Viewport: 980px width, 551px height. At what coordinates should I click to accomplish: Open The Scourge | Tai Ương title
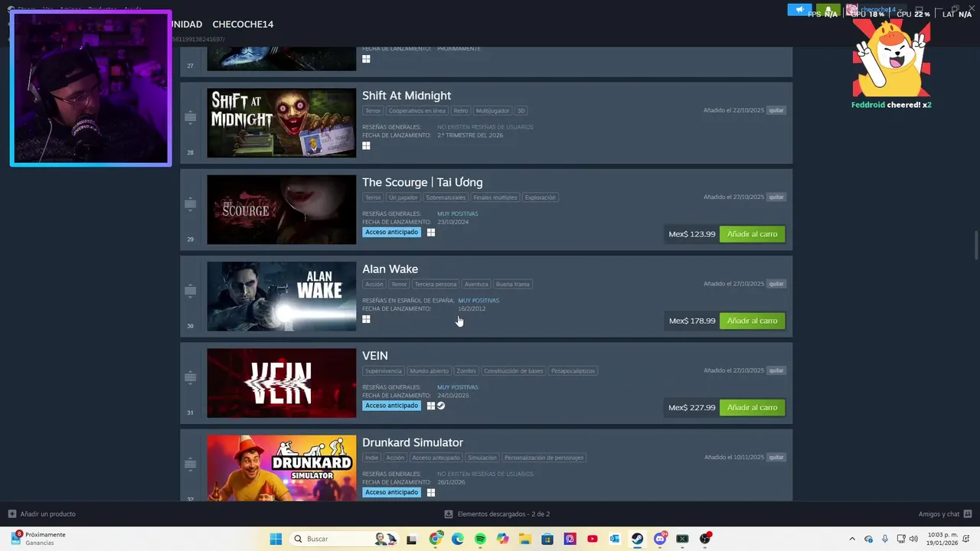coord(423,182)
